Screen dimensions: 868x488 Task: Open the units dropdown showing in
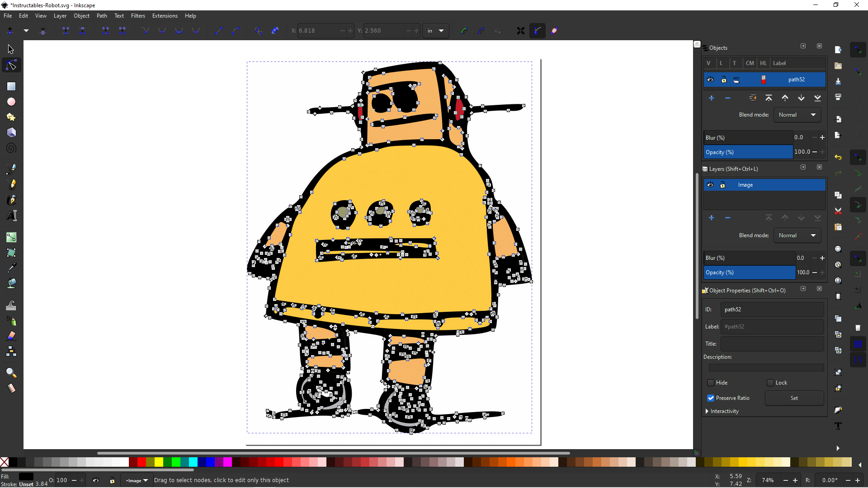(x=435, y=30)
